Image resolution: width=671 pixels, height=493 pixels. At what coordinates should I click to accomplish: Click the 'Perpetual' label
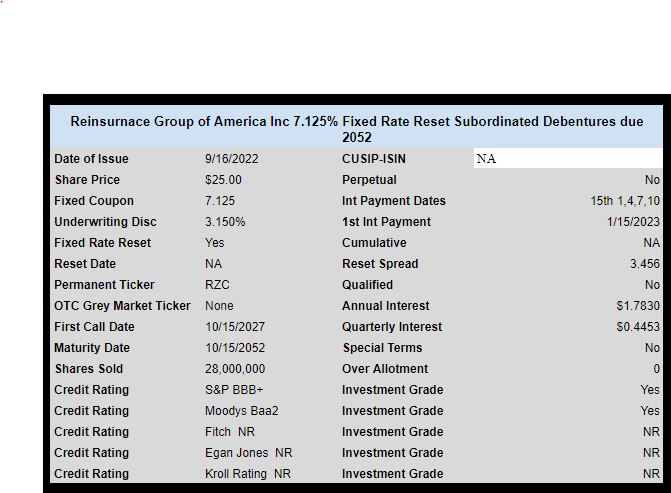tap(369, 180)
